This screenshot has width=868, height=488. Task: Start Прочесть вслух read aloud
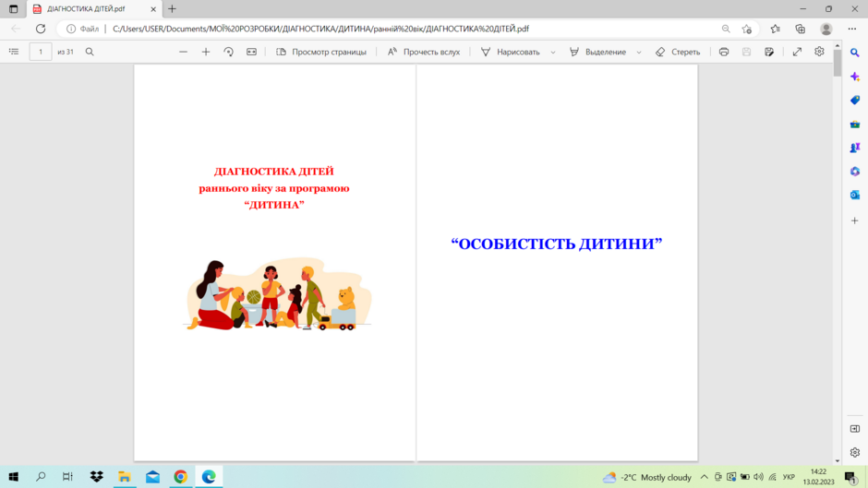(424, 52)
